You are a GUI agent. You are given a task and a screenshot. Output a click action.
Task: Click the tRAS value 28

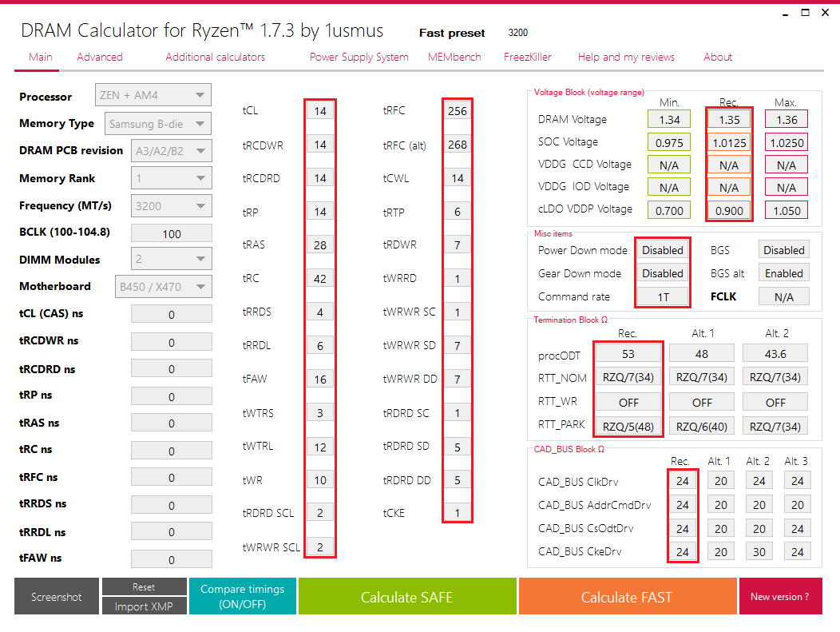tap(320, 245)
